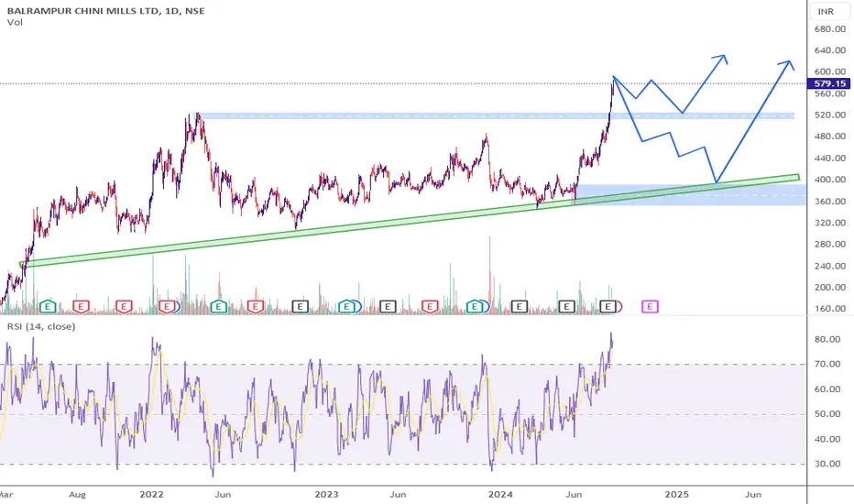This screenshot has width=854, height=504.
Task: Click the RSI 80.00 scale label
Action: coord(827,339)
